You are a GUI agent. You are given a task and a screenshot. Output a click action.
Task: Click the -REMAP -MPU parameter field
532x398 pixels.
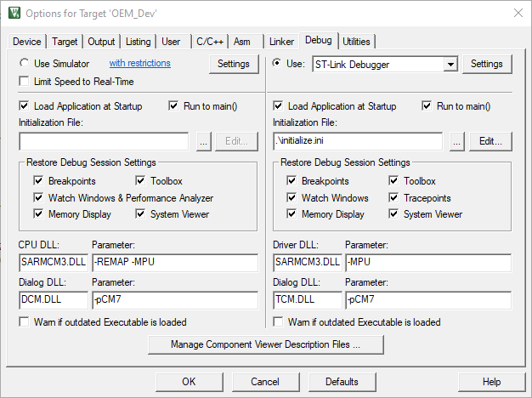coord(175,263)
